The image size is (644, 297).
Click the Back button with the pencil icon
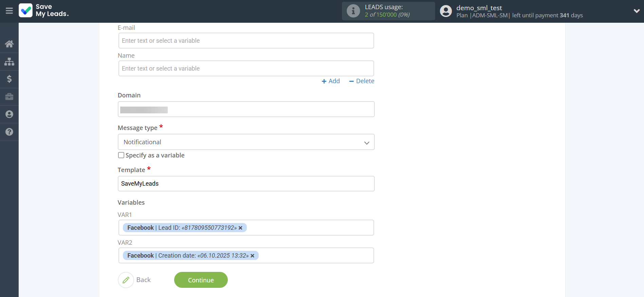135,280
